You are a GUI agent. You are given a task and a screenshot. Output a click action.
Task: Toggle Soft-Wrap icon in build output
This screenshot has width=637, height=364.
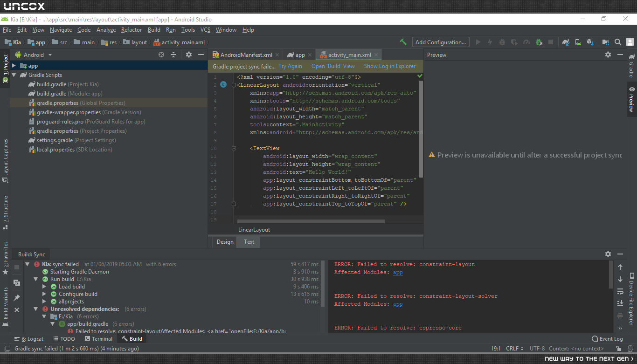click(620, 291)
